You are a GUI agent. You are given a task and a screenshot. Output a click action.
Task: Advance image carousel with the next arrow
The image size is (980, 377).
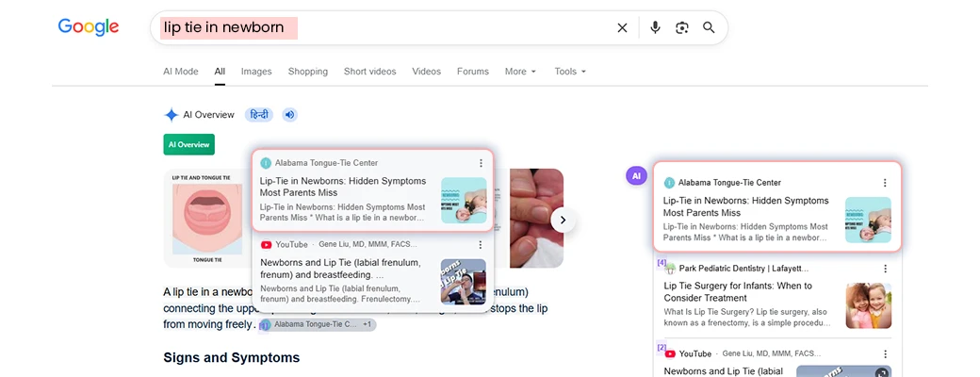[x=563, y=220]
